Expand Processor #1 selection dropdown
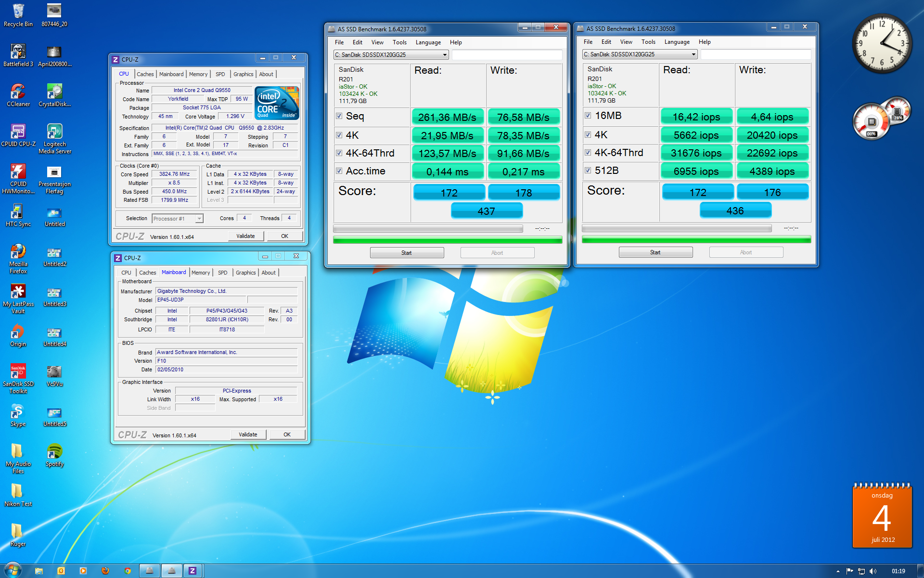Screen dimensions: 924x578 click(x=178, y=219)
